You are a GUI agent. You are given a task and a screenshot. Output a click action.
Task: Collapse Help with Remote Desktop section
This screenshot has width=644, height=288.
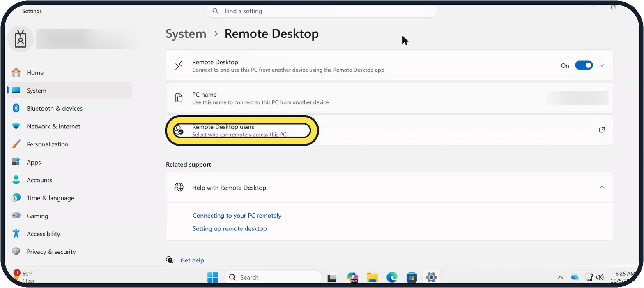coord(602,188)
